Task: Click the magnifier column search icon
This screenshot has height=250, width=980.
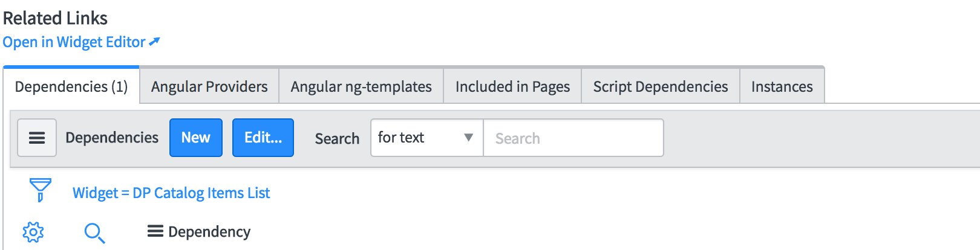Action: pyautogui.click(x=94, y=232)
